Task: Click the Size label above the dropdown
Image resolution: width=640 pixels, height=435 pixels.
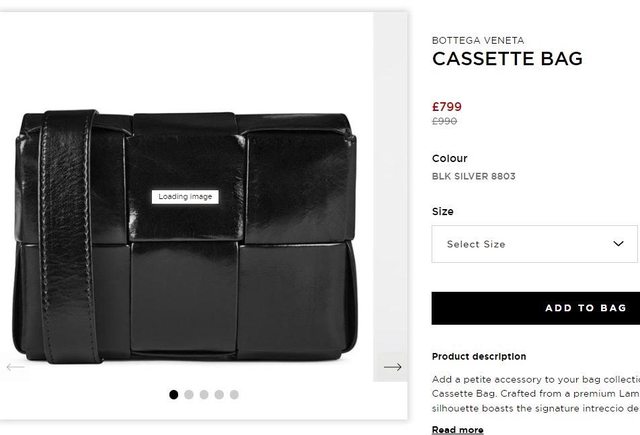Action: (443, 211)
